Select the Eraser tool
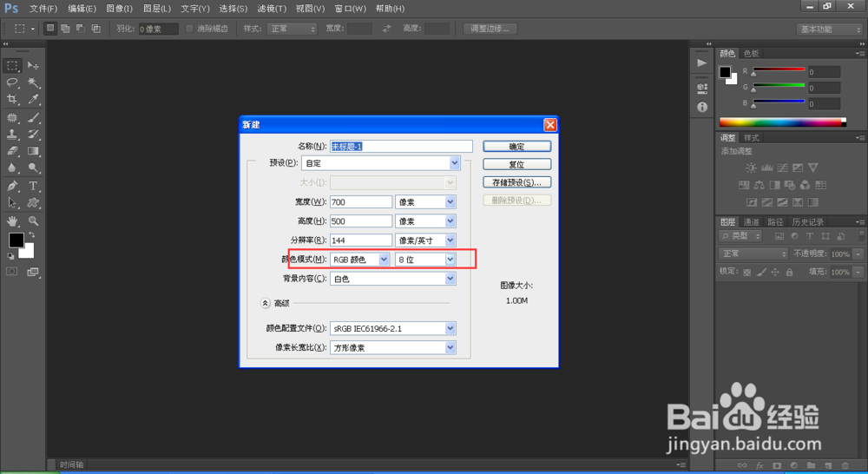 click(12, 150)
